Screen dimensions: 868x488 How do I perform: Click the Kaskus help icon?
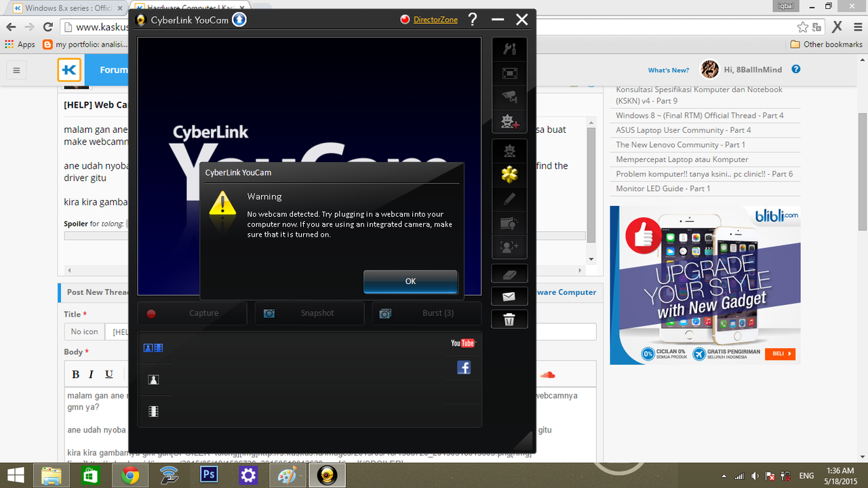[796, 69]
